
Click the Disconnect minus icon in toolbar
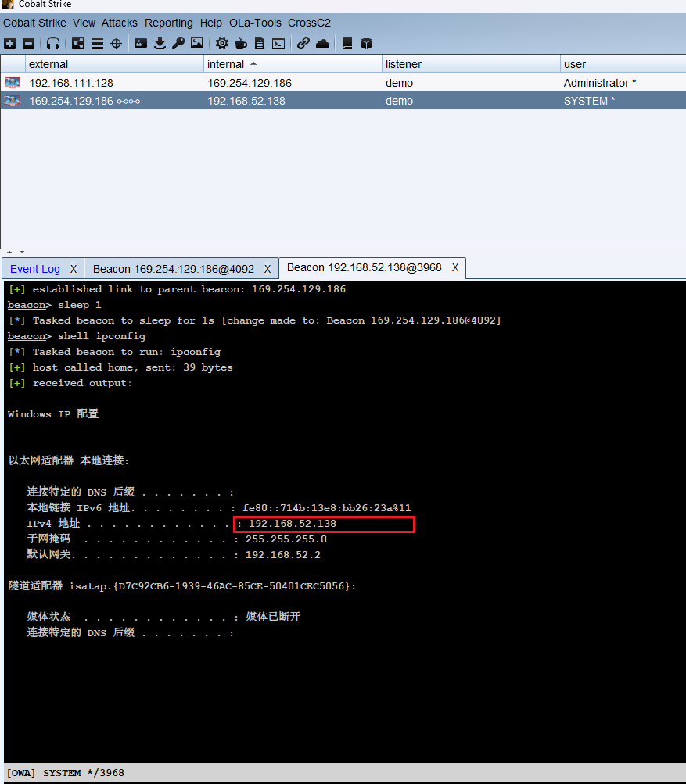point(28,44)
